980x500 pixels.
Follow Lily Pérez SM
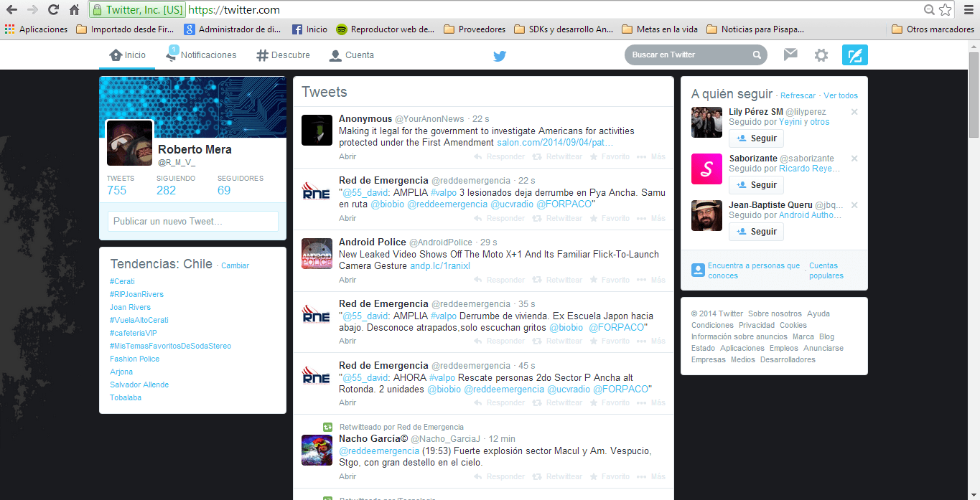click(756, 138)
